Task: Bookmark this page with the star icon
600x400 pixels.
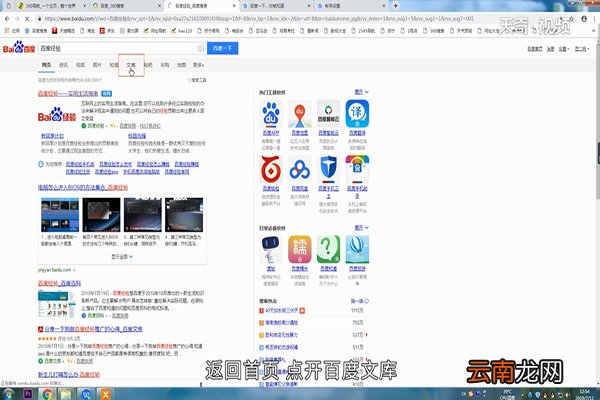Action: click(571, 19)
